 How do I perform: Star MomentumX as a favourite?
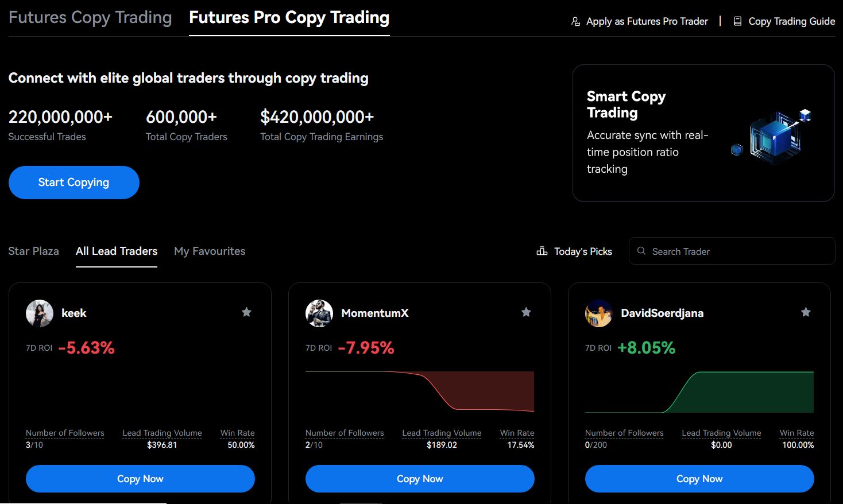[526, 312]
